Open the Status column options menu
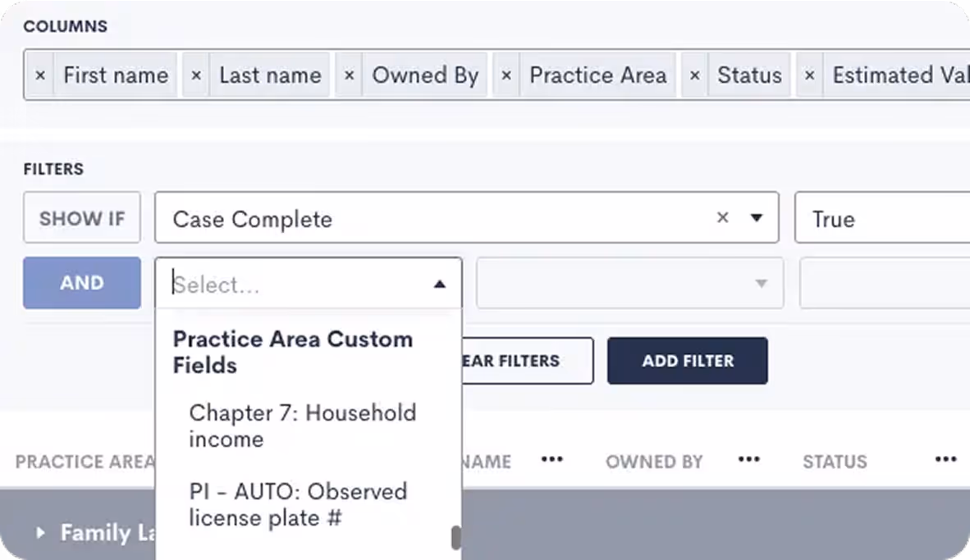 click(x=946, y=460)
